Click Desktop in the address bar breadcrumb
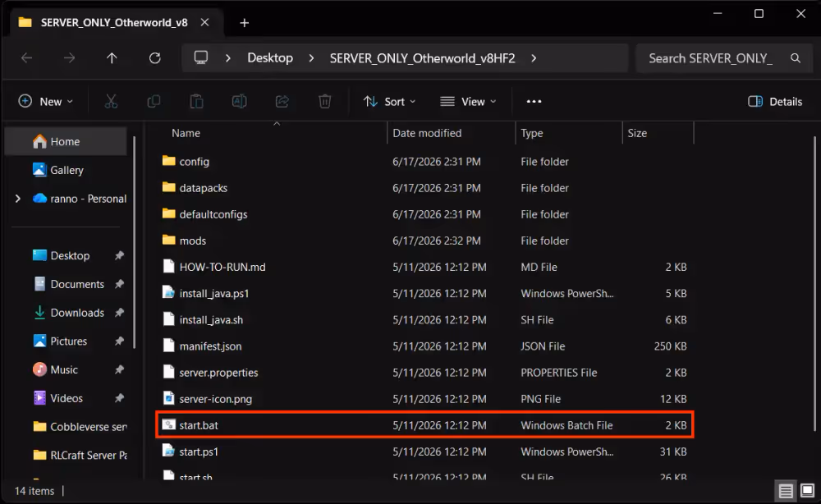This screenshot has width=821, height=504. 270,58
